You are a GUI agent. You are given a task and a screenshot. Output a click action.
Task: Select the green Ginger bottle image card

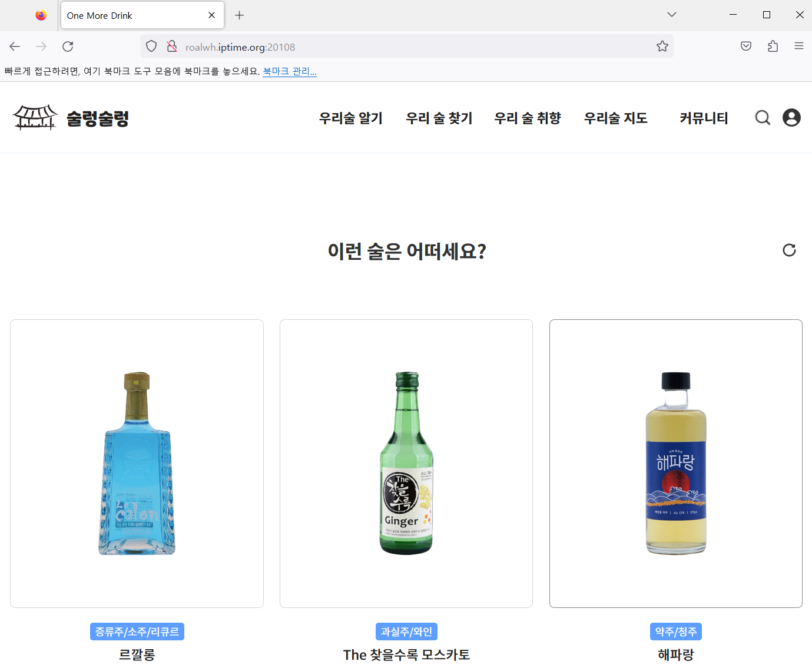[x=406, y=464]
